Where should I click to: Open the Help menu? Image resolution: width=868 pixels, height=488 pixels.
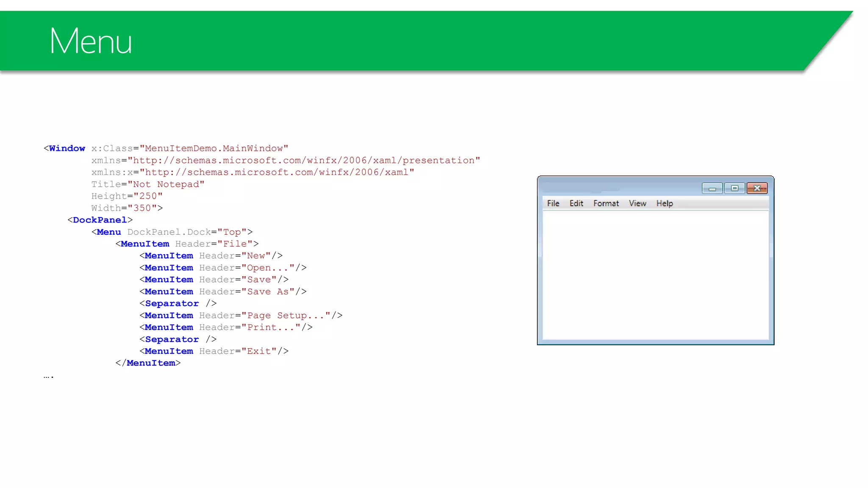coord(665,203)
